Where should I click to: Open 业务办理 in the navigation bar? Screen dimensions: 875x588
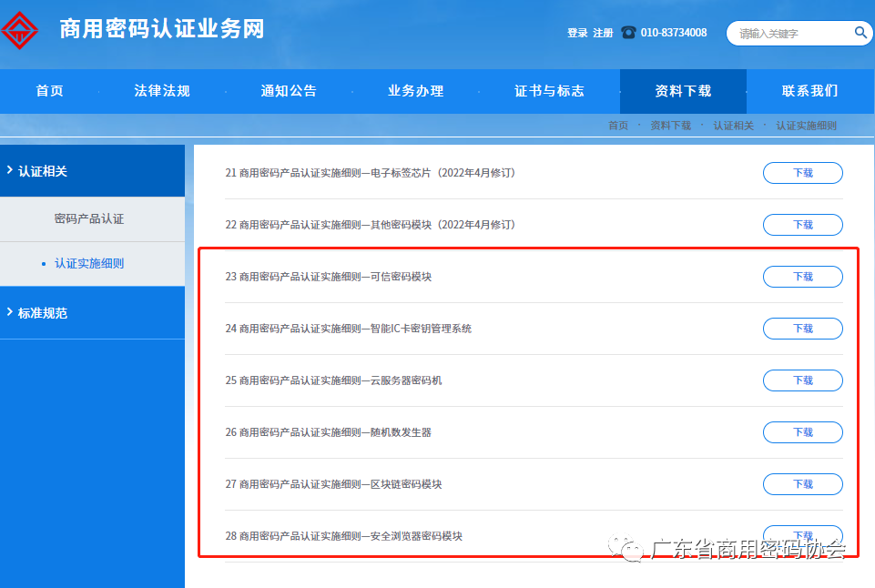[x=415, y=91]
